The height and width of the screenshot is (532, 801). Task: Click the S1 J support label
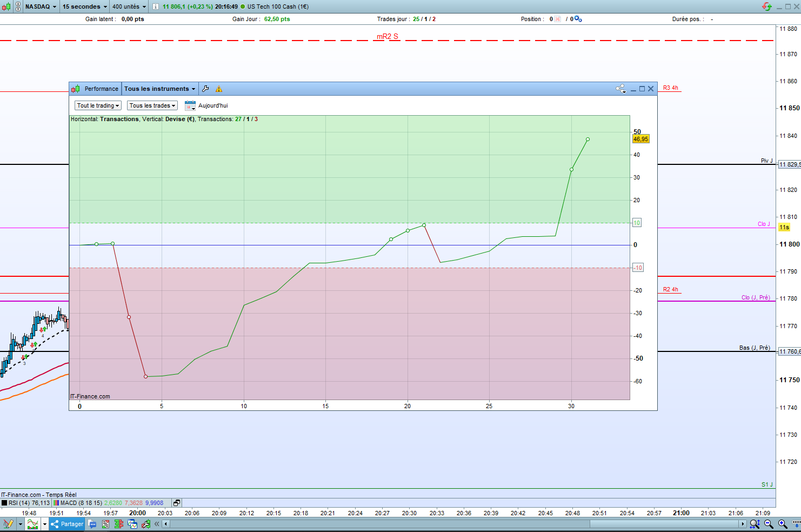[767, 484]
